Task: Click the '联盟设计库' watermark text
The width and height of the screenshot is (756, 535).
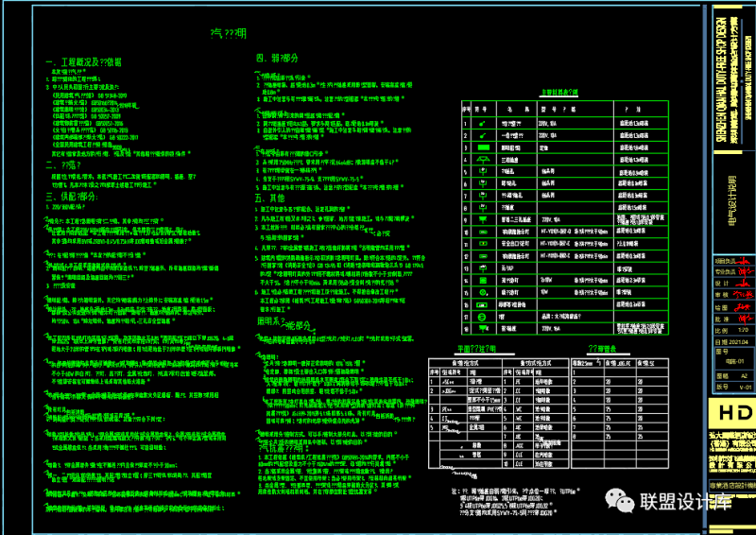Action: (690, 502)
